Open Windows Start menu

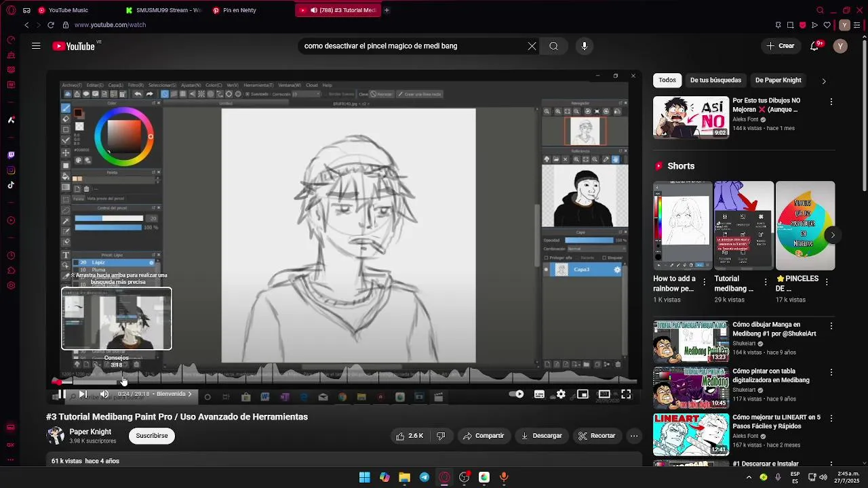coord(364,477)
